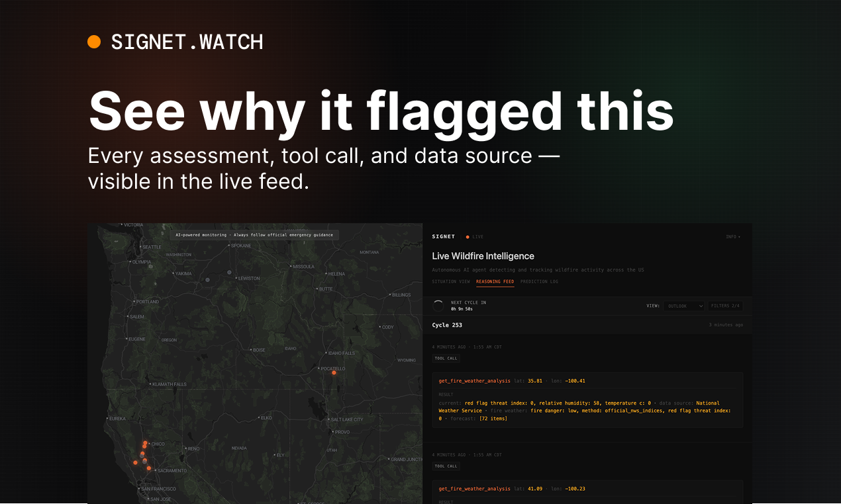
Task: Switch to the SITUATION VIEW tab
Action: pos(451,281)
